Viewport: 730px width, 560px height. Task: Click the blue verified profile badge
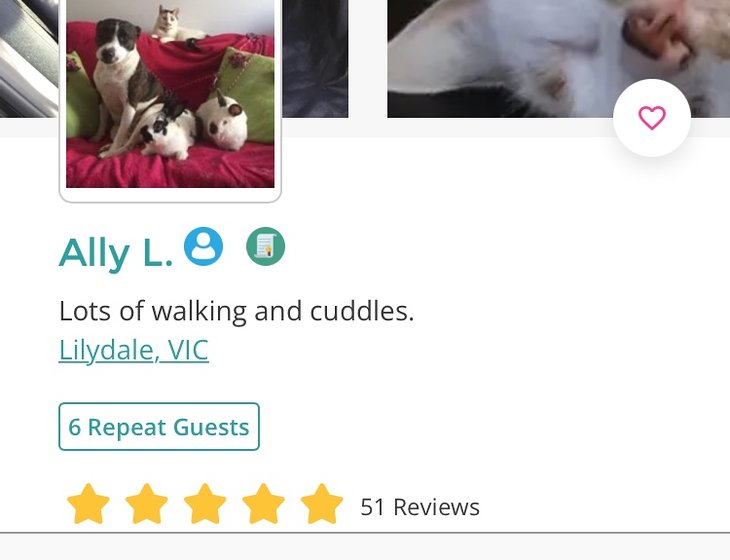(203, 246)
